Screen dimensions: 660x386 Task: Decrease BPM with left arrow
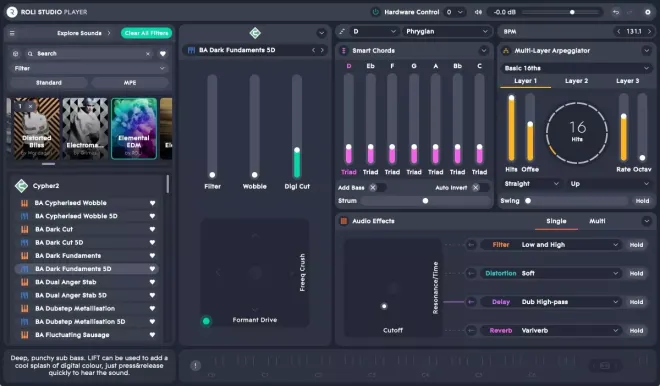618,32
